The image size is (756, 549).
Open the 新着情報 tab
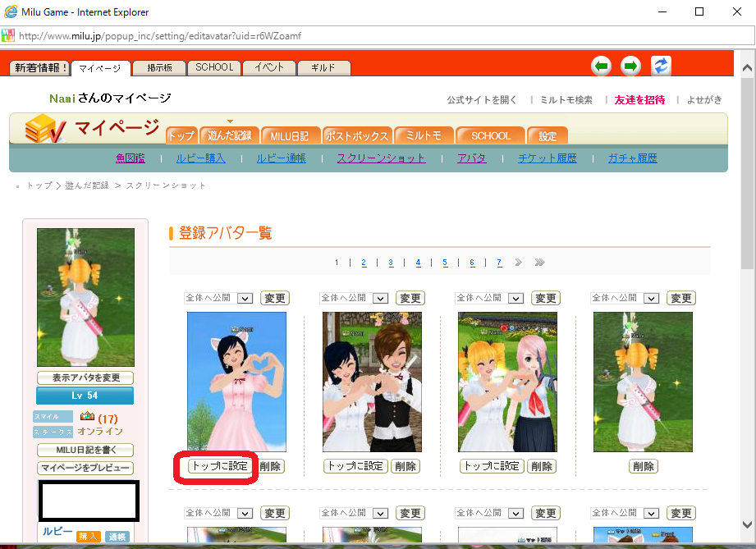coord(39,68)
